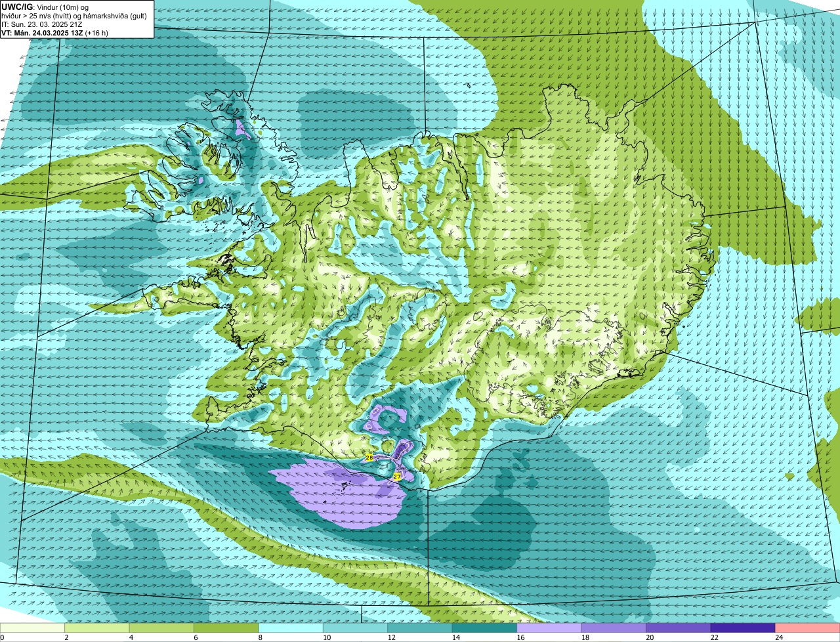Pick the 18–20 m/s purple legend swatch
840x642 pixels.
click(614, 628)
